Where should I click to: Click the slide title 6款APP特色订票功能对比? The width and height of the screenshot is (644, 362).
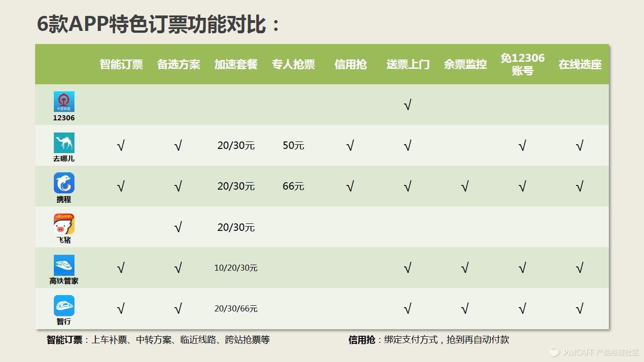pos(158,24)
